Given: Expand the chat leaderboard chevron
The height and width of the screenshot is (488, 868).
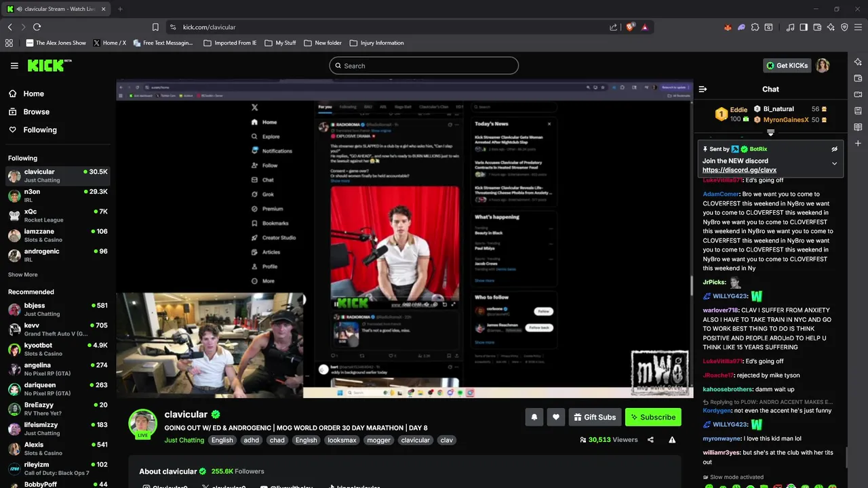Looking at the screenshot, I should pos(770,133).
